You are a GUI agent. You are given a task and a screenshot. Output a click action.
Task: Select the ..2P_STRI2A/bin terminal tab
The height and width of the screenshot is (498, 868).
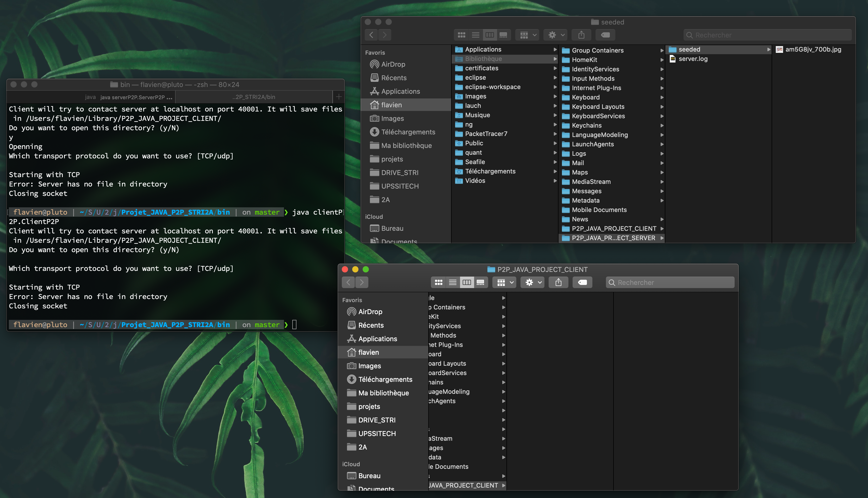[254, 97]
